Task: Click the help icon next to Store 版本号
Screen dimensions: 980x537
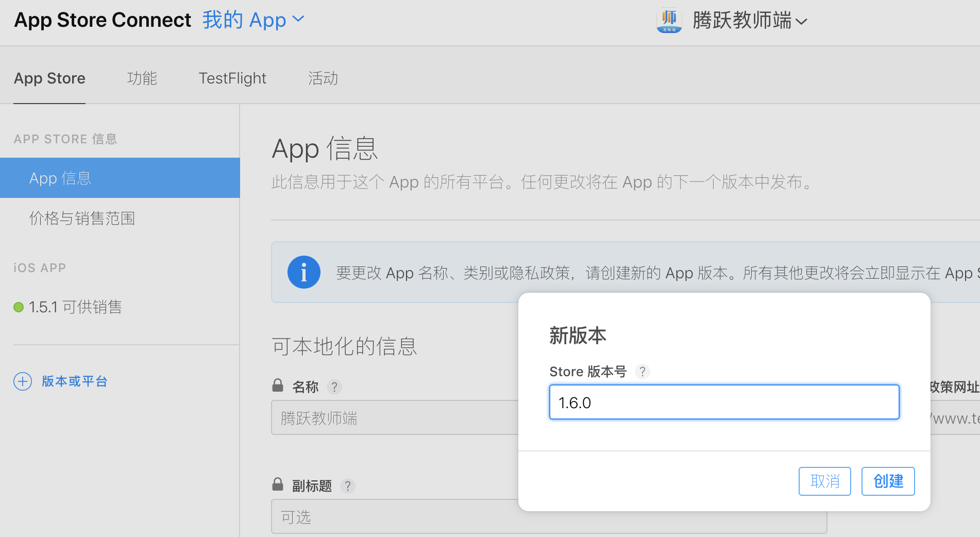Action: pyautogui.click(x=642, y=372)
